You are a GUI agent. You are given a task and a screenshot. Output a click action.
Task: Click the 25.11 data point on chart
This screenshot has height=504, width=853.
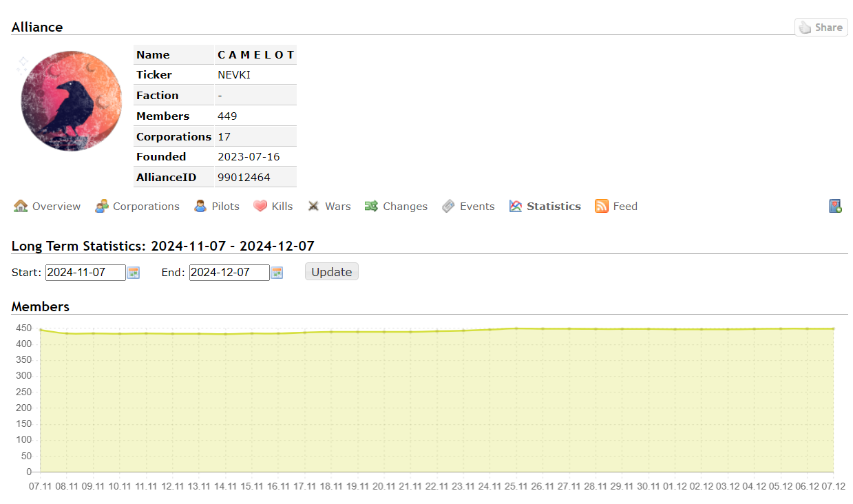pos(516,328)
